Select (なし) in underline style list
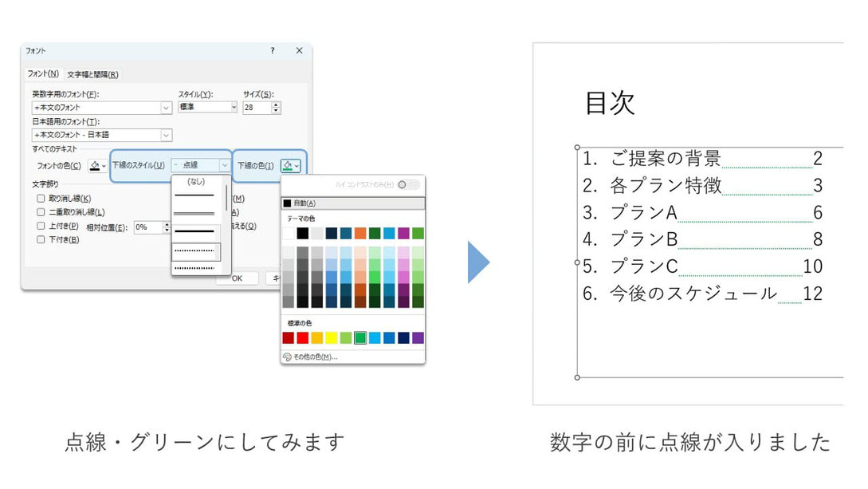 (x=196, y=182)
